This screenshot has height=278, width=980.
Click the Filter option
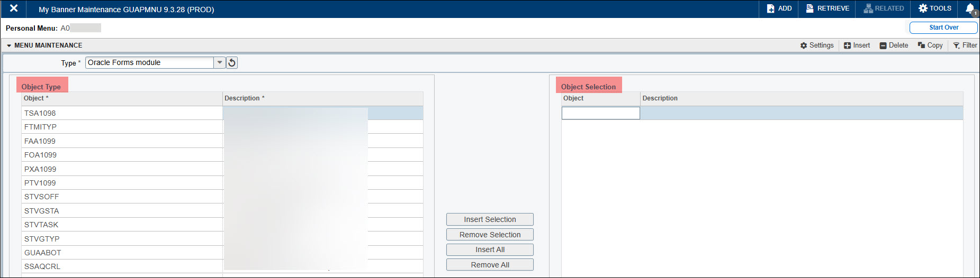pyautogui.click(x=965, y=45)
